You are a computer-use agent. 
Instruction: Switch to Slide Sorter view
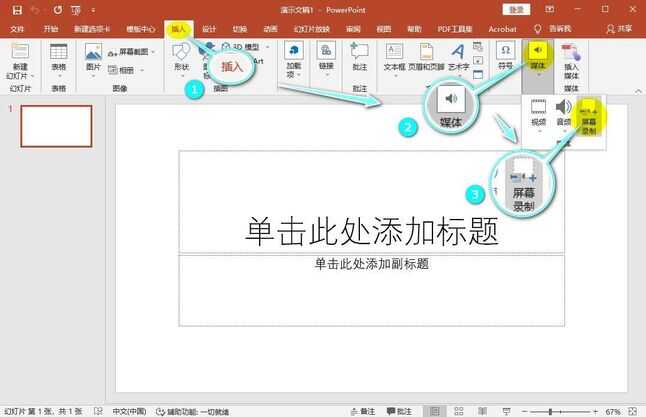[x=457, y=411]
